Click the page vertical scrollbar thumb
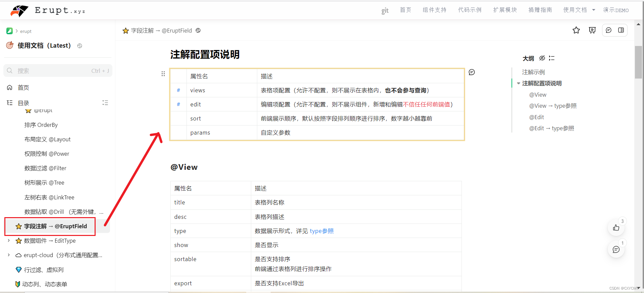This screenshot has width=644, height=293. (638, 62)
